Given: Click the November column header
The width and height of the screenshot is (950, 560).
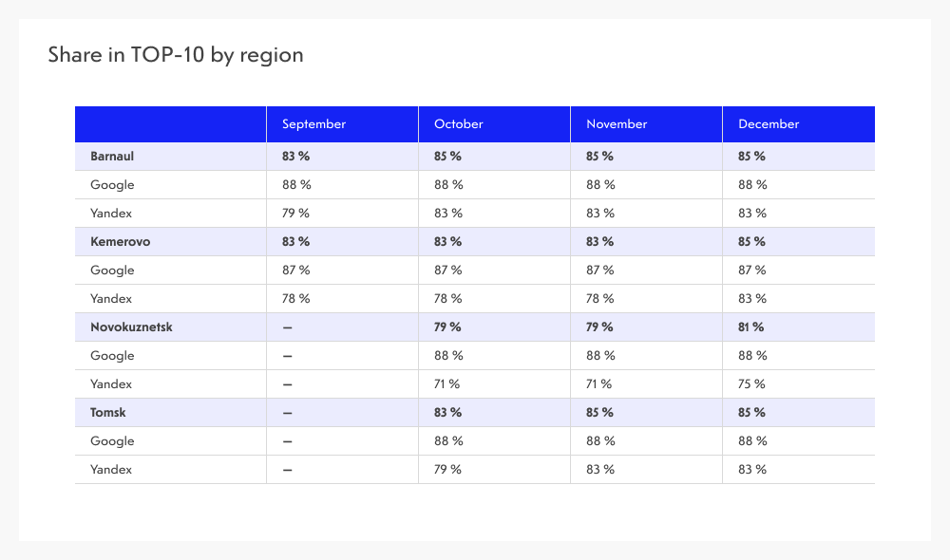Looking at the screenshot, I should click(x=617, y=124).
